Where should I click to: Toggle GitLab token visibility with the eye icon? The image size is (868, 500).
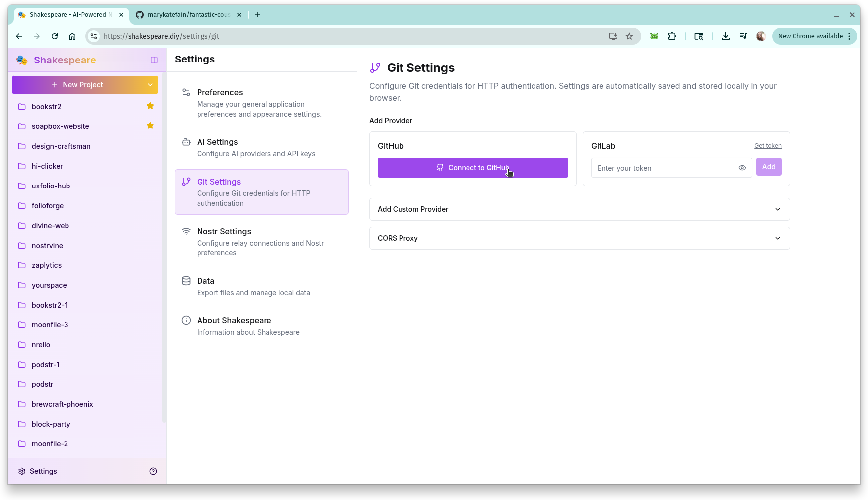pyautogui.click(x=742, y=168)
